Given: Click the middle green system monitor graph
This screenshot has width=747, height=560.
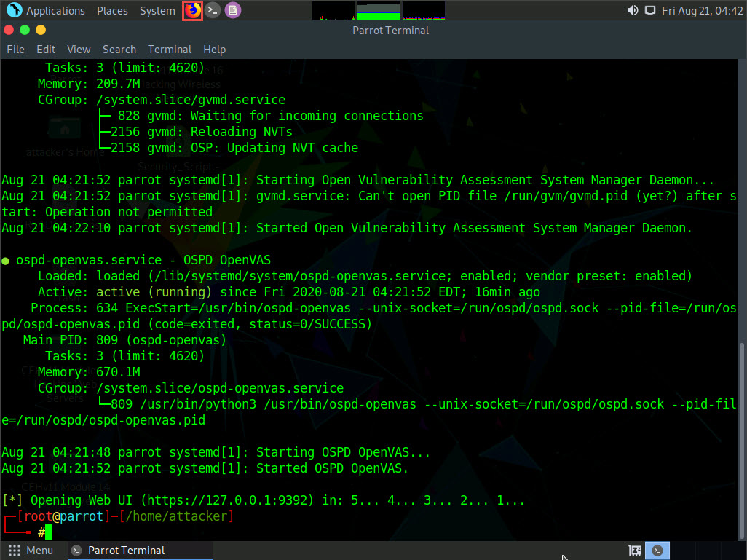Looking at the screenshot, I should [x=379, y=10].
